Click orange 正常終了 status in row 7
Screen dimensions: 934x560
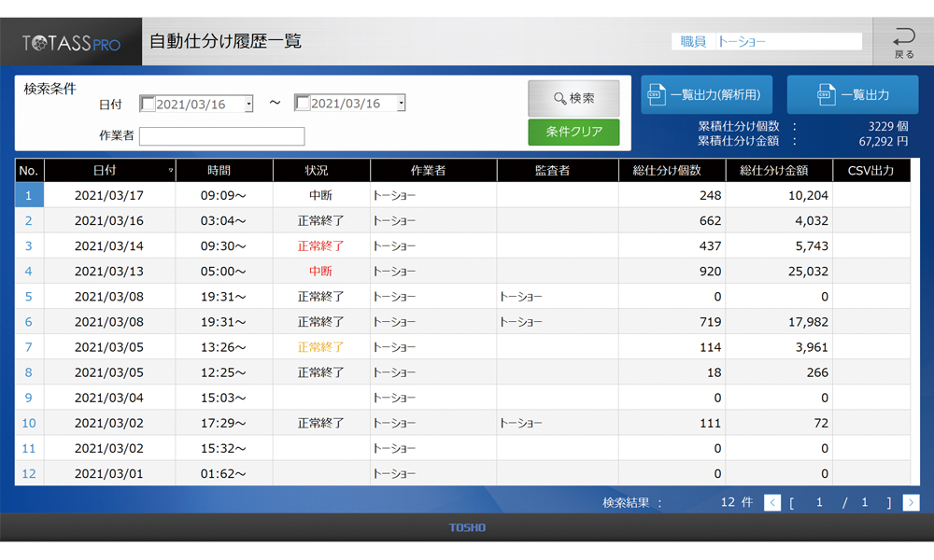(320, 347)
